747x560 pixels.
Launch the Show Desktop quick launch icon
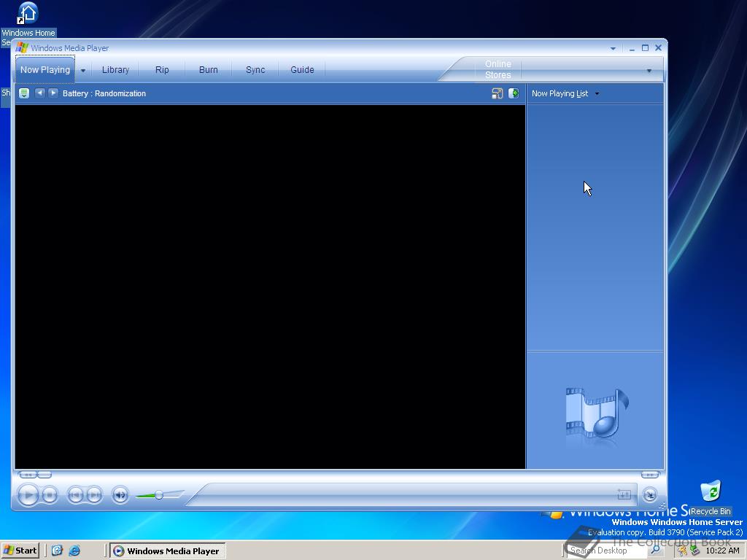click(57, 551)
